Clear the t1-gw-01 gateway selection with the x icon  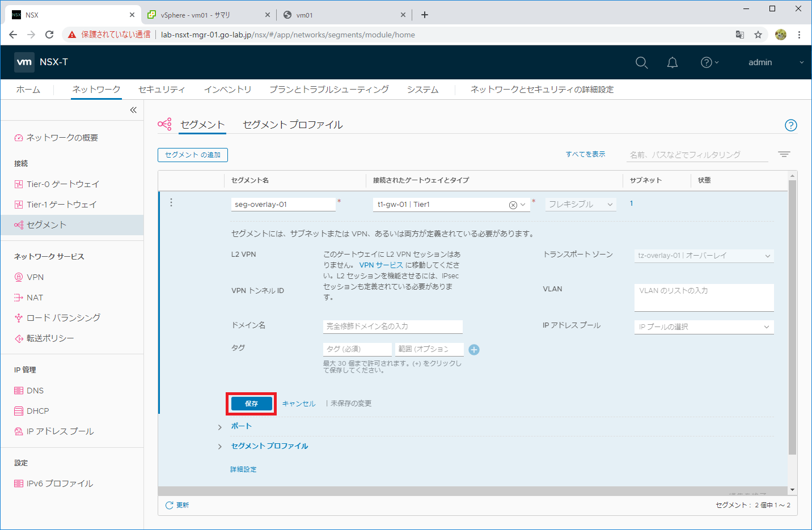pos(513,205)
